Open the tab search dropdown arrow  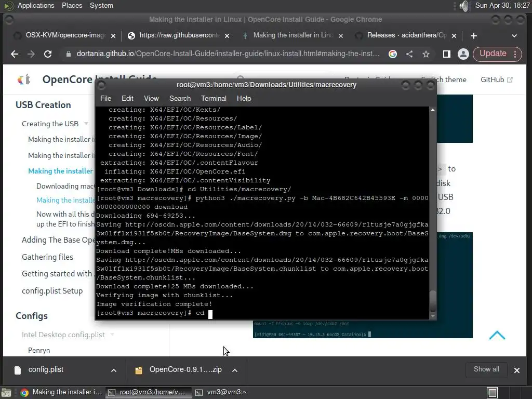[x=514, y=36]
